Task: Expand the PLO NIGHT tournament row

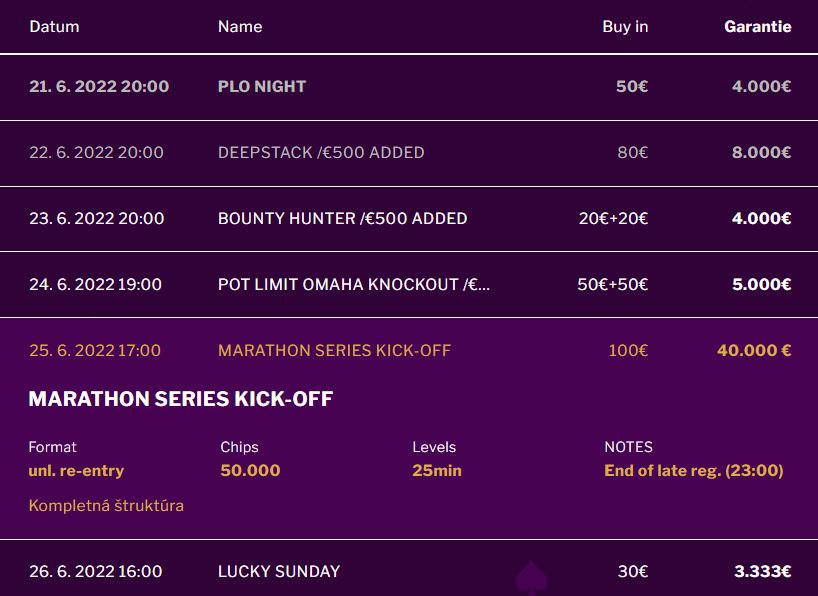Action: 262,86
